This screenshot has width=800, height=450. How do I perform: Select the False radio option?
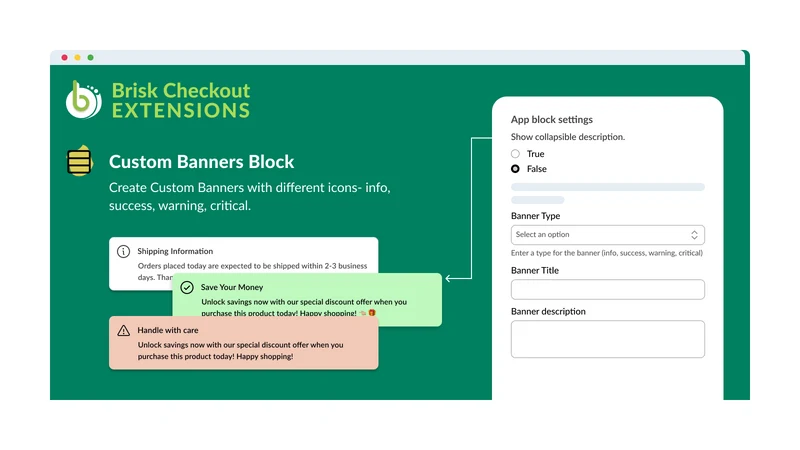515,169
